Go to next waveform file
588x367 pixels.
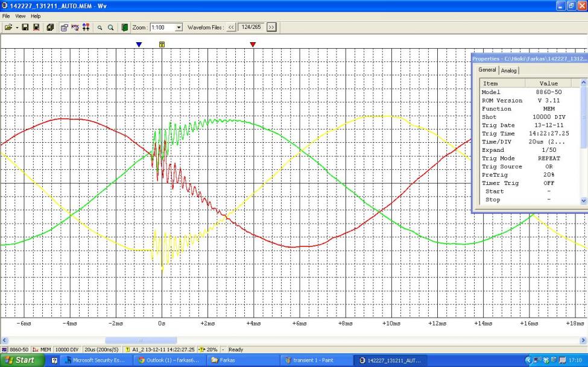pyautogui.click(x=271, y=27)
